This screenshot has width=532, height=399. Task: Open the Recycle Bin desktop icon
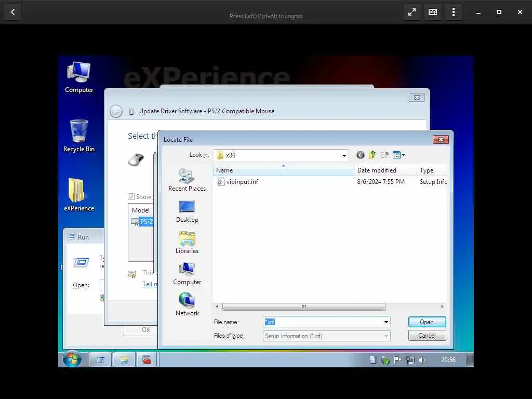(79, 136)
